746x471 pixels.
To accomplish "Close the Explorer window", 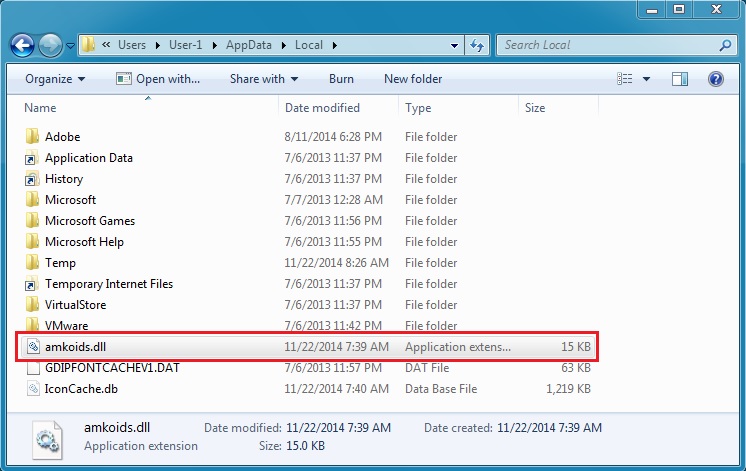I will 716,10.
